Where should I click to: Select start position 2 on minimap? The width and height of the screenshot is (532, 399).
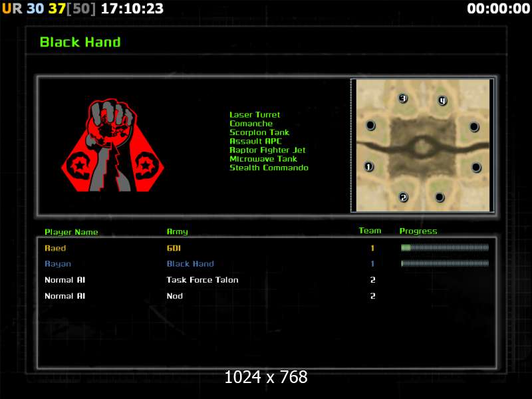point(403,197)
